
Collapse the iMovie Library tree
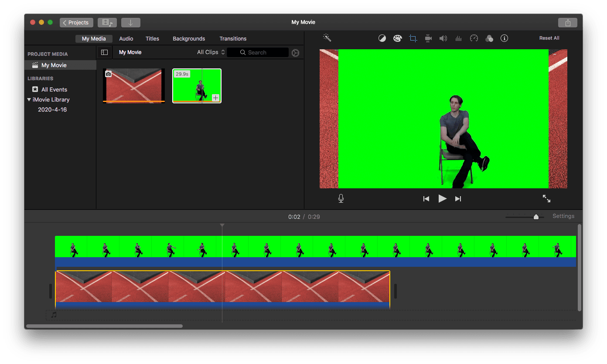(x=29, y=99)
